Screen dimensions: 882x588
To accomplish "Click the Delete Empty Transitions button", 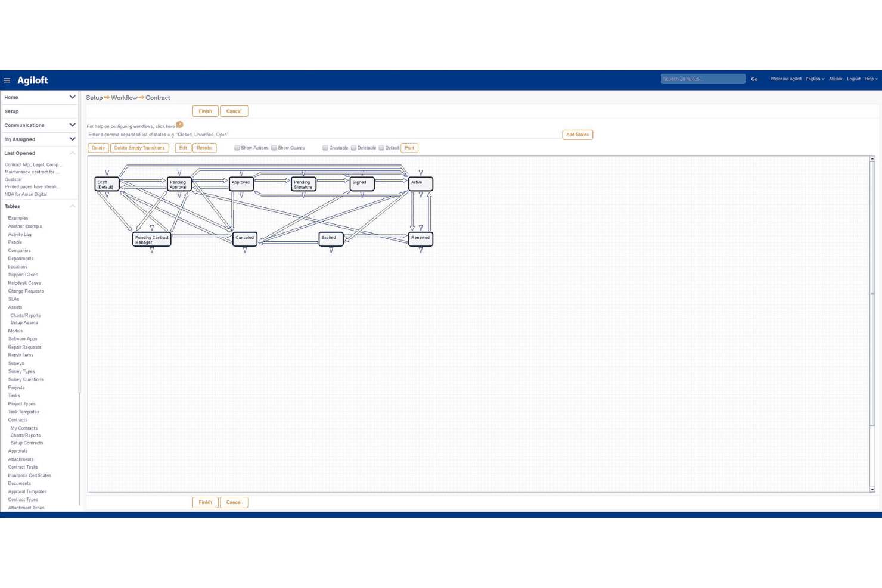I will pos(139,148).
